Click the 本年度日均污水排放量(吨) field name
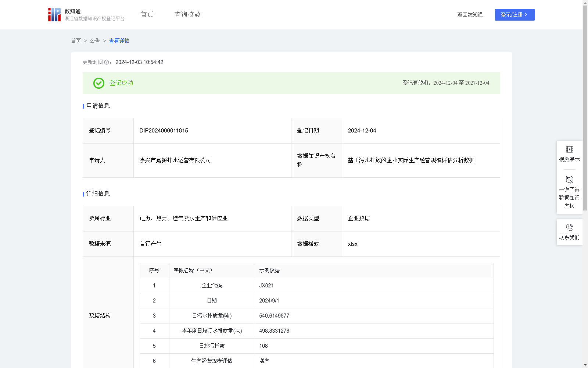Screen dimensions: 588x368 [212, 331]
